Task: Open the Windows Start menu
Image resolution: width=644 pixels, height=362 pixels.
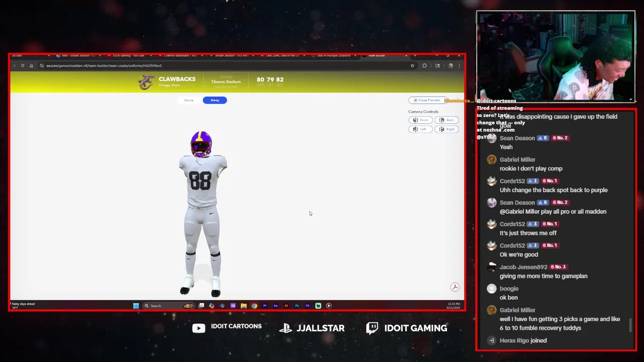Action: [136, 306]
